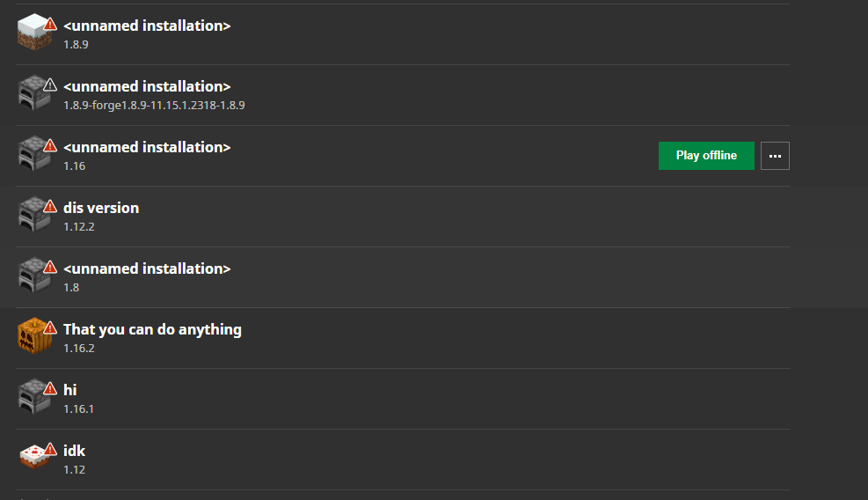Click the red warning icon on idk

coord(50,449)
